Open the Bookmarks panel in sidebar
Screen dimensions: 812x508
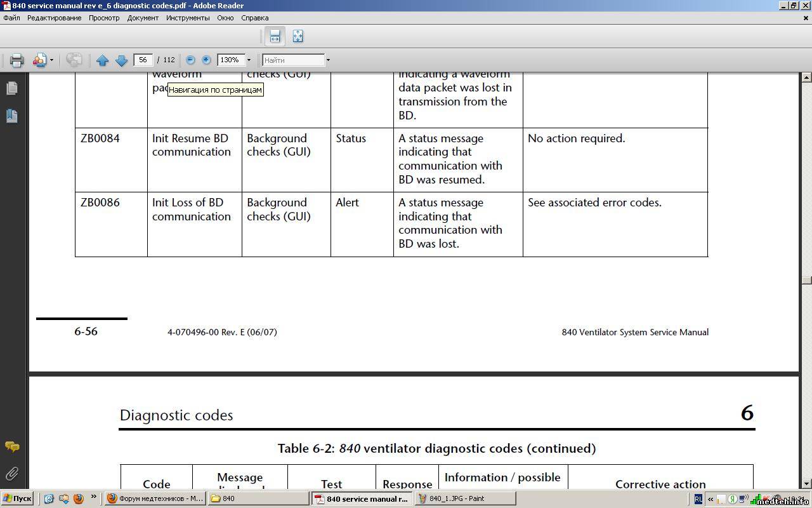[x=11, y=116]
